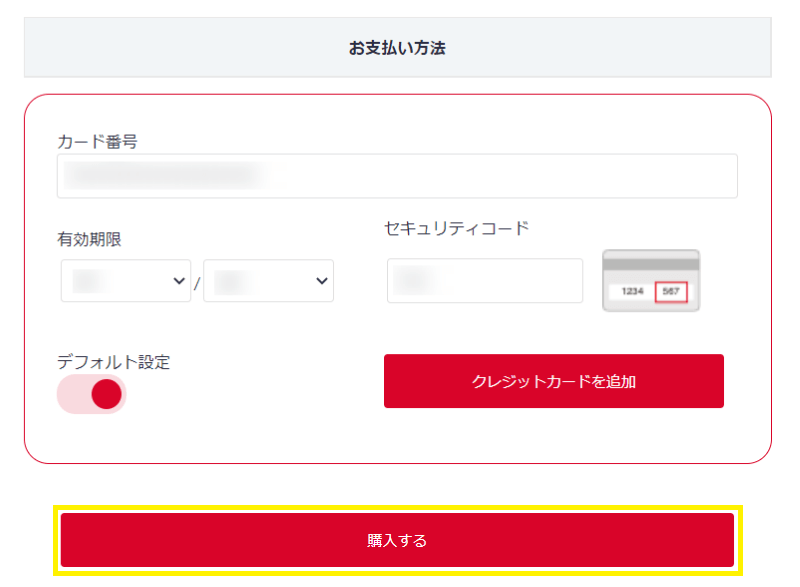Viewport: 800px width, 587px height.
Task: Click the chevron arrow of first expiry dropdown
Action: pyautogui.click(x=179, y=280)
